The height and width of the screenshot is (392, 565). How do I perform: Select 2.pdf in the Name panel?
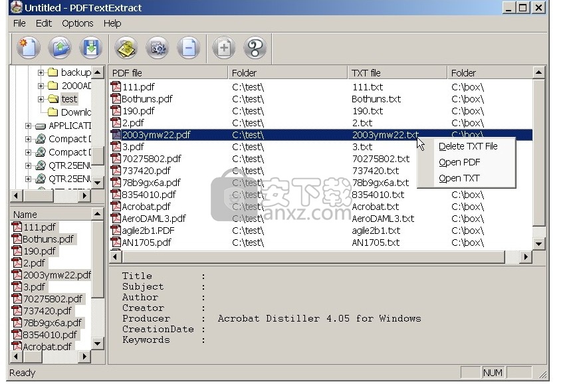pyautogui.click(x=34, y=262)
